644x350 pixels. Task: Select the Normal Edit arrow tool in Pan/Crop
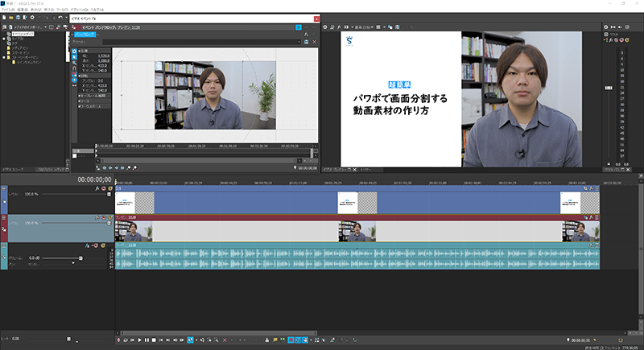(x=74, y=57)
